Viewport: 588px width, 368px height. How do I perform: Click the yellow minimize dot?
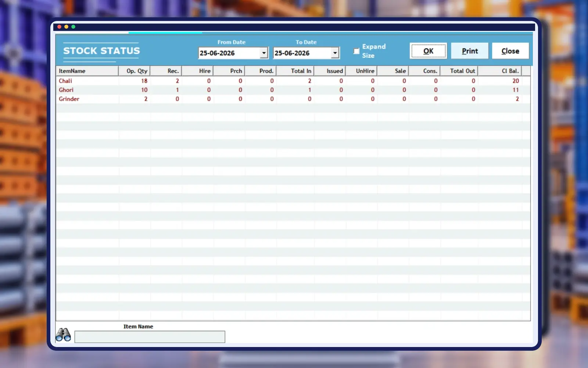[66, 26]
